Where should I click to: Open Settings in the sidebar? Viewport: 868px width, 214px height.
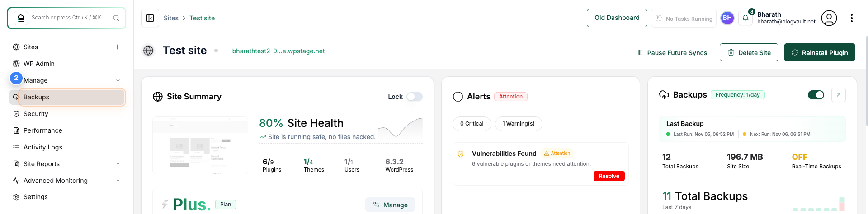[36, 197]
